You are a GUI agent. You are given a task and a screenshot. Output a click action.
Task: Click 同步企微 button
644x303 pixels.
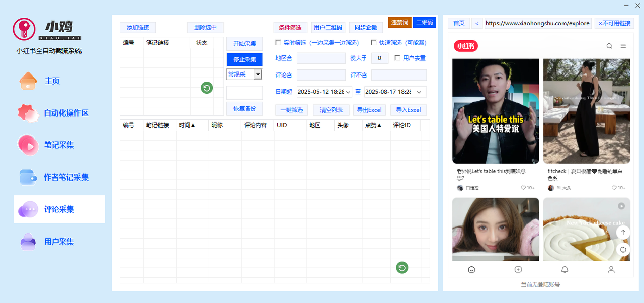pyautogui.click(x=366, y=27)
